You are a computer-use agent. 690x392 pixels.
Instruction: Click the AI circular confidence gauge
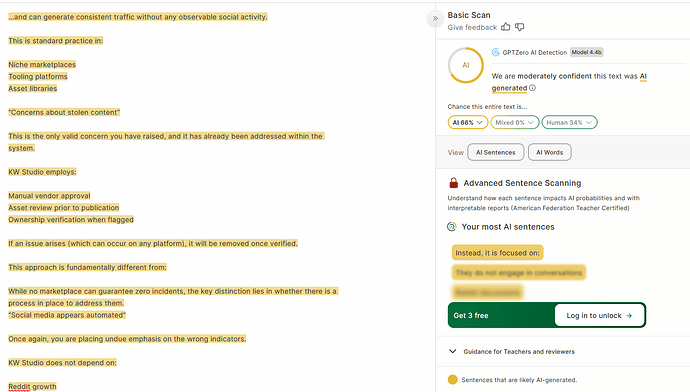pyautogui.click(x=466, y=65)
